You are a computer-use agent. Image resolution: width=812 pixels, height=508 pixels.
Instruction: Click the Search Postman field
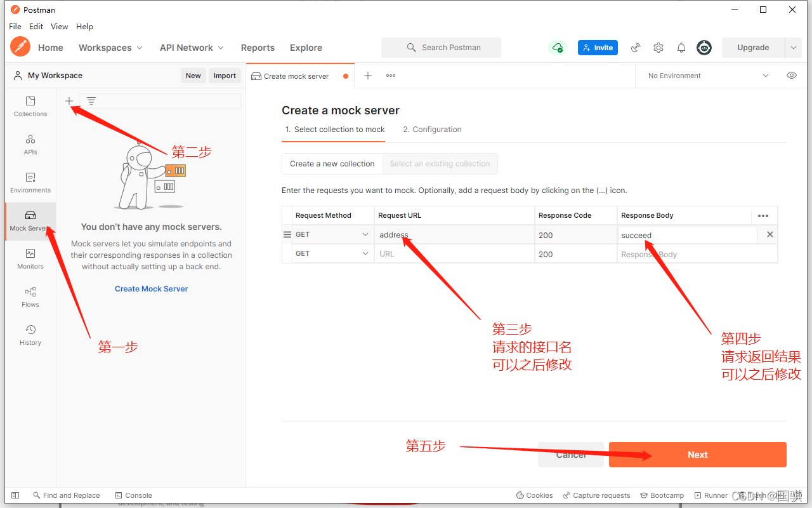tap(441, 48)
